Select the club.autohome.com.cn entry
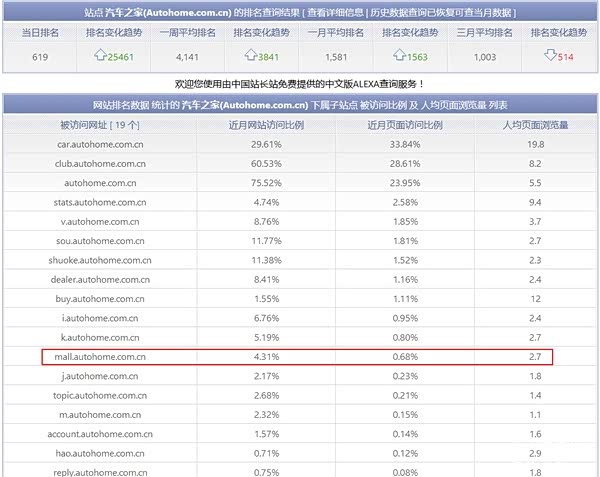Screen dimensions: 600x477 pos(100,164)
